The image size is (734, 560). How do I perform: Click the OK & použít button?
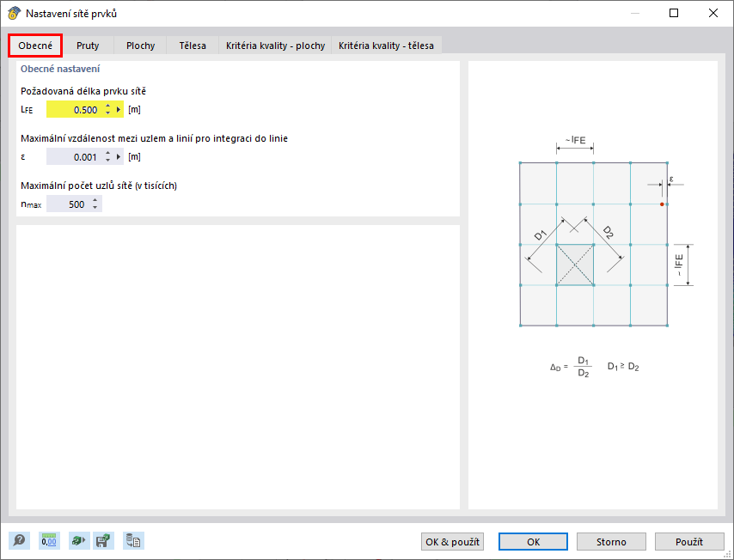coord(452,542)
